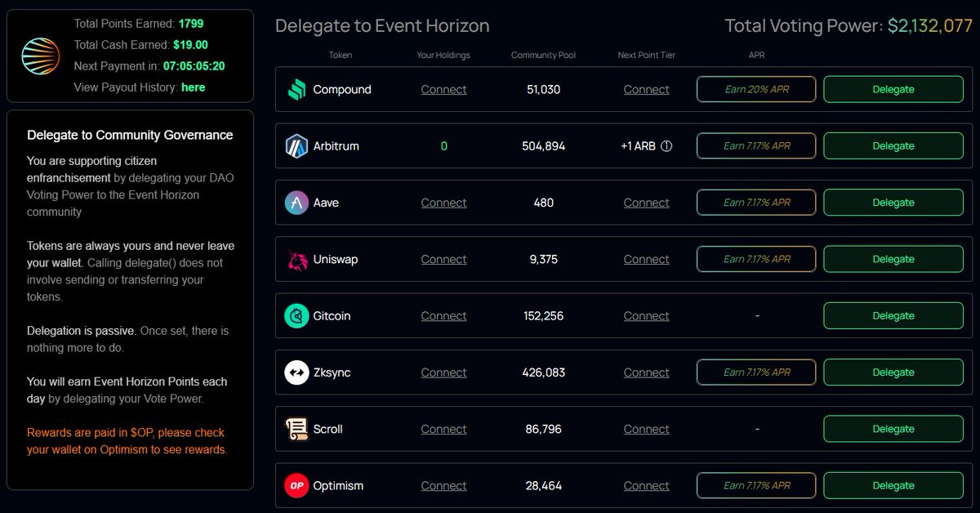
Task: Connect wallet for Optimism holdings
Action: [443, 485]
